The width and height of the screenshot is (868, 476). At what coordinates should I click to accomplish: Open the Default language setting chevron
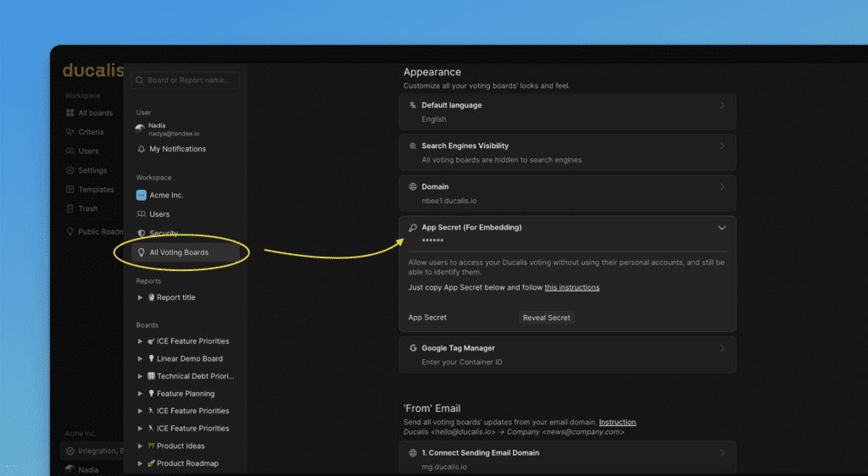(721, 106)
